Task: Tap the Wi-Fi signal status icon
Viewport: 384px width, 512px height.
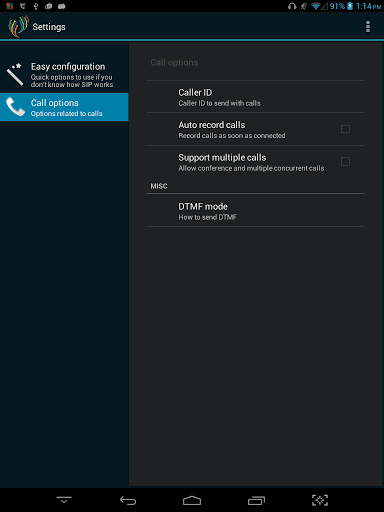Action: 315,6
